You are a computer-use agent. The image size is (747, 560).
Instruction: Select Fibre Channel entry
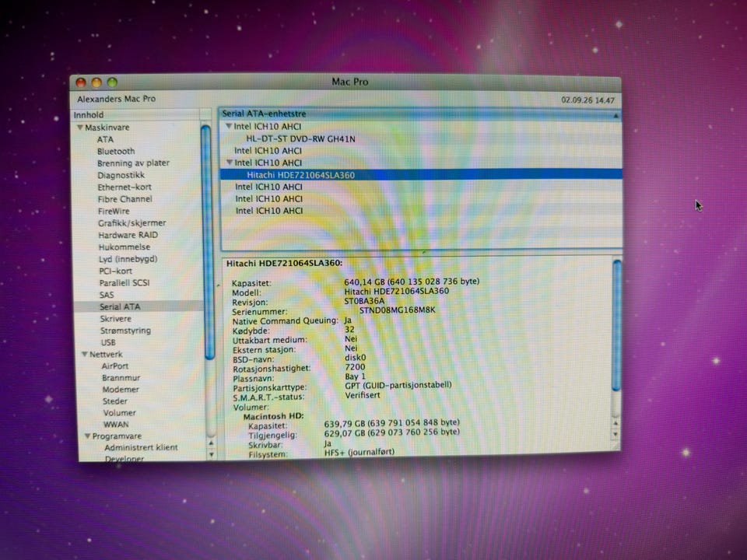(x=124, y=199)
